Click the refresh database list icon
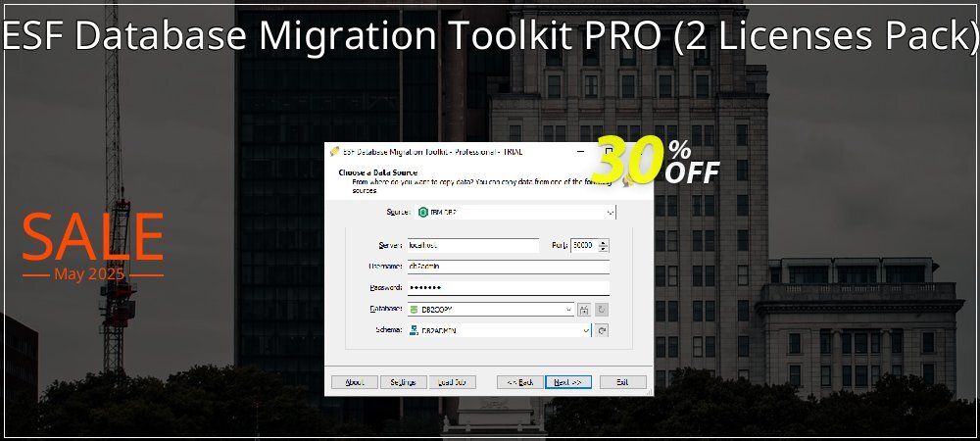Image resolution: width=980 pixels, height=441 pixels. 602,310
